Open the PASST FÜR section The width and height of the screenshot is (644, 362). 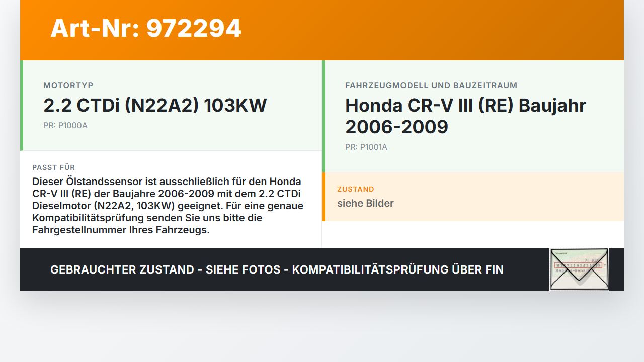(53, 167)
